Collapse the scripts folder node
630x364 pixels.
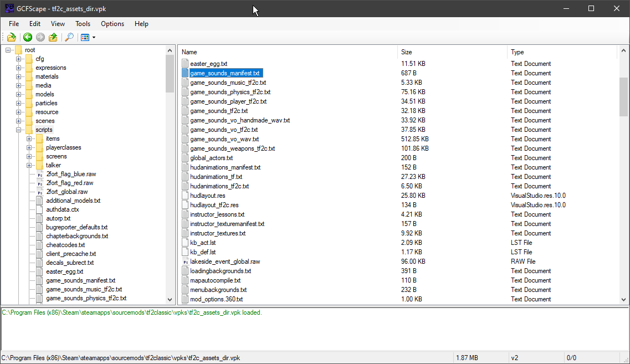(x=18, y=130)
